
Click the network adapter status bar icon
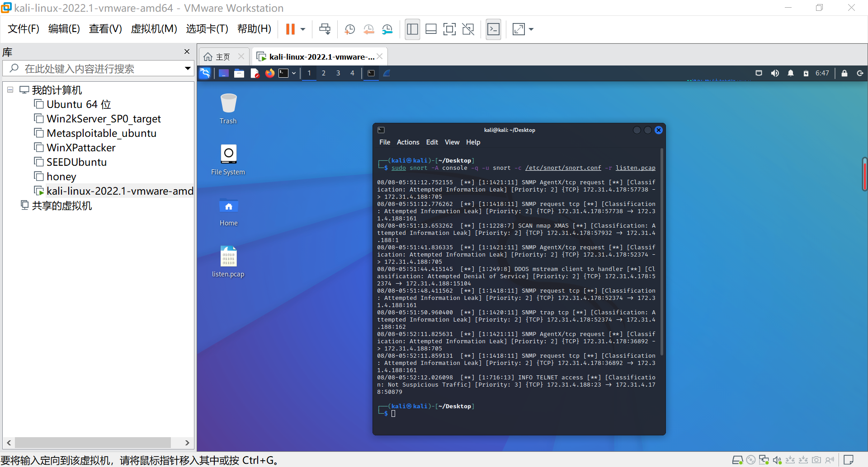[764, 460]
